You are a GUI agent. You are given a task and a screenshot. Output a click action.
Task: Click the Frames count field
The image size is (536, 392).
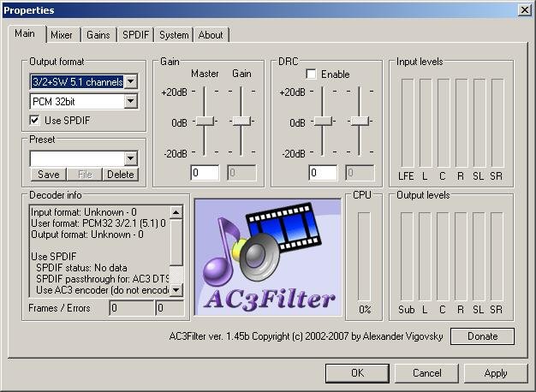pos(132,308)
